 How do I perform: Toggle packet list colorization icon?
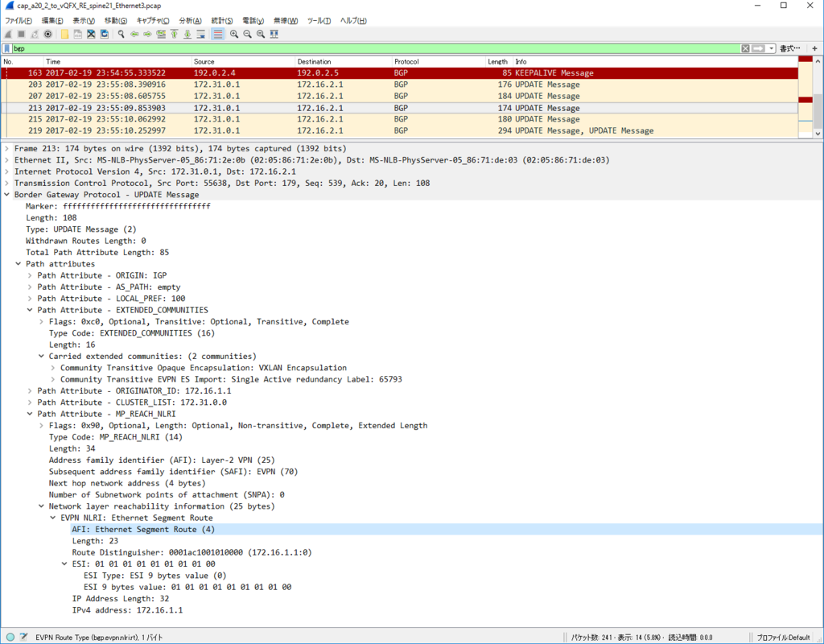tap(217, 34)
